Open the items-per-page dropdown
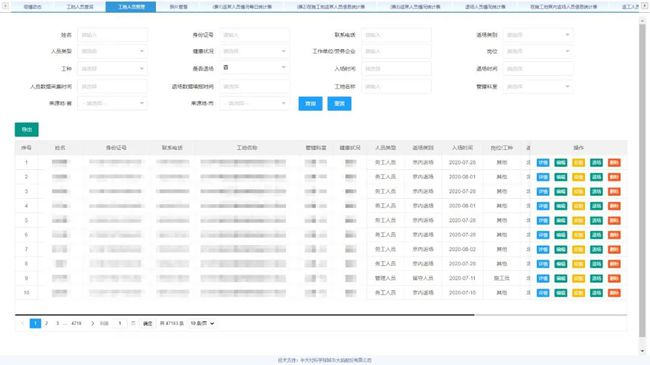650x365 pixels. coord(202,324)
